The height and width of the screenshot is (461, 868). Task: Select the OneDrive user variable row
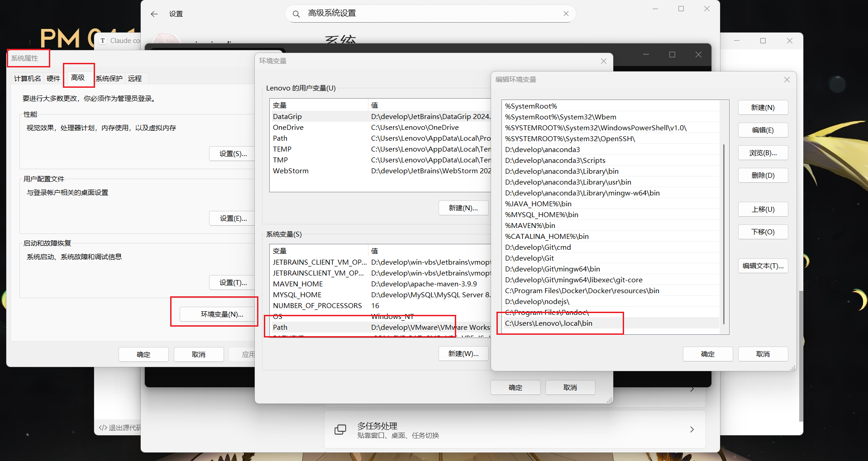(381, 128)
